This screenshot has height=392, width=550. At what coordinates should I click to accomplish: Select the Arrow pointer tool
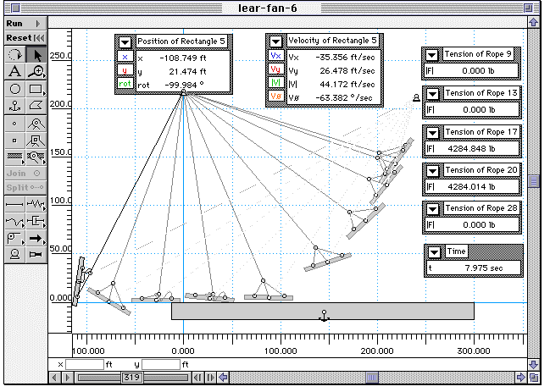point(36,55)
